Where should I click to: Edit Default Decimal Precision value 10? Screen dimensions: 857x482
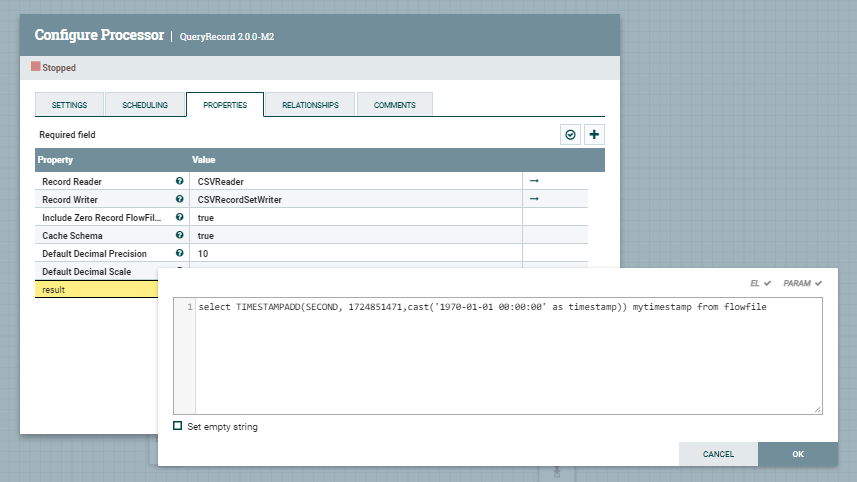pyautogui.click(x=356, y=253)
